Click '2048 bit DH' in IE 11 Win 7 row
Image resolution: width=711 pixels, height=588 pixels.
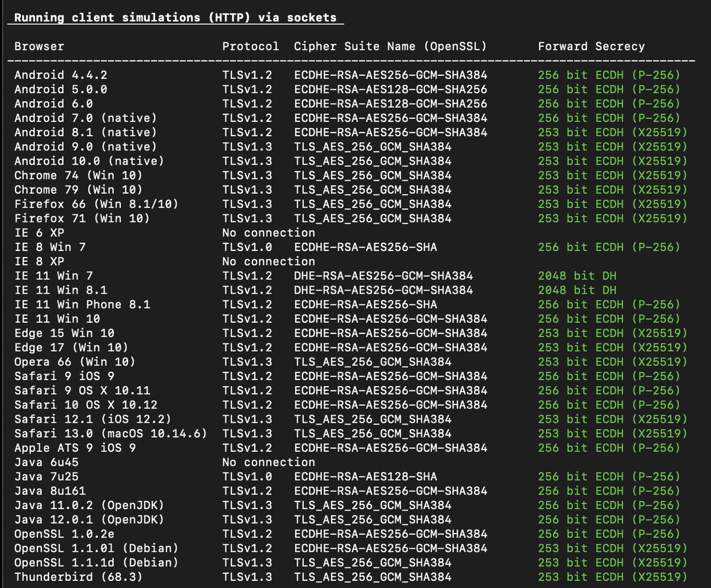tap(577, 276)
